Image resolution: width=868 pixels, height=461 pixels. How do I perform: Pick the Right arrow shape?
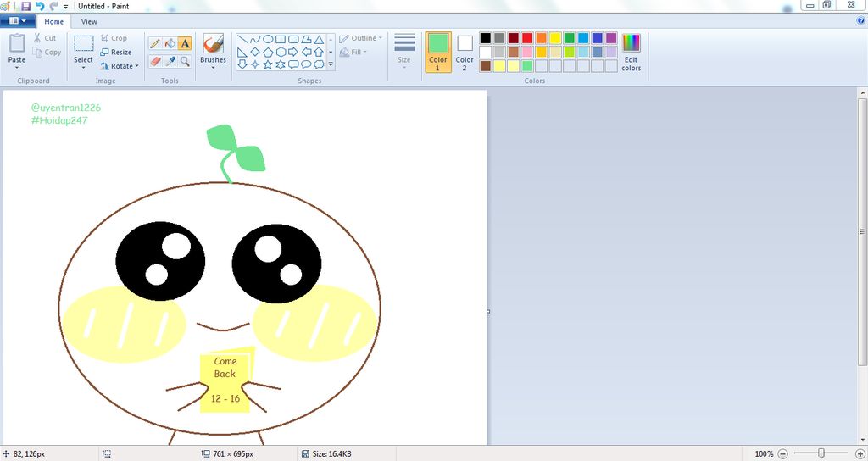(x=293, y=52)
